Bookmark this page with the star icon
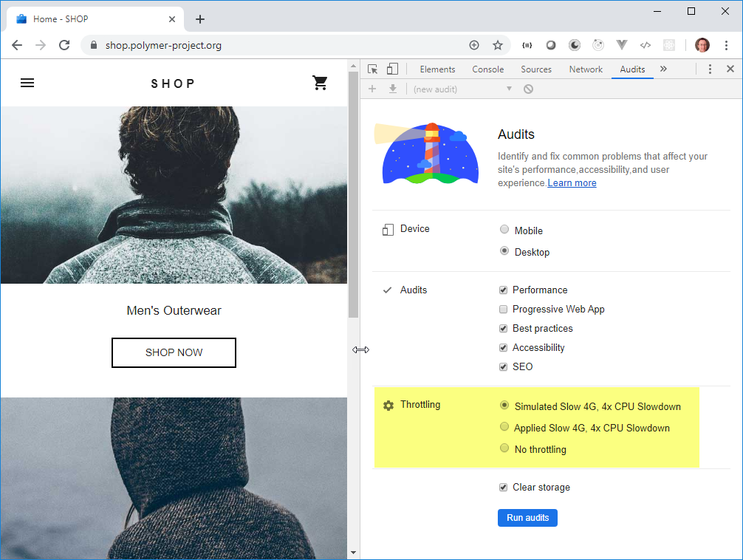The image size is (743, 560). tap(498, 45)
